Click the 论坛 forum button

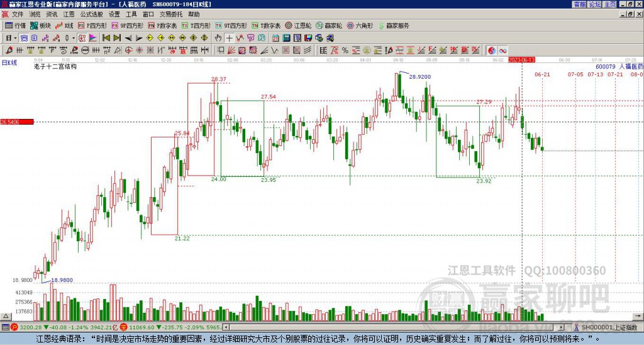(594, 4)
